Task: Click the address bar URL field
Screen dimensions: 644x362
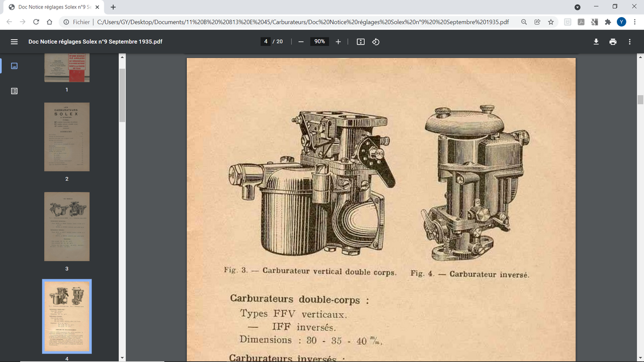Action: tap(303, 22)
